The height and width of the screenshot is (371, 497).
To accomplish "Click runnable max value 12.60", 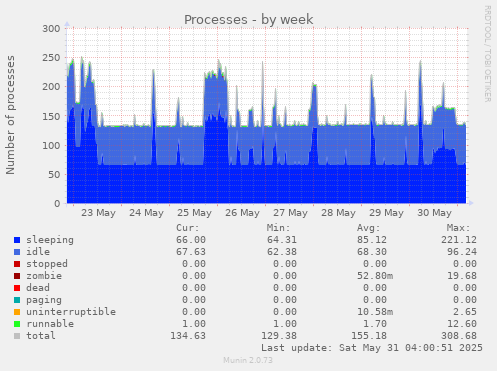I will click(462, 324).
